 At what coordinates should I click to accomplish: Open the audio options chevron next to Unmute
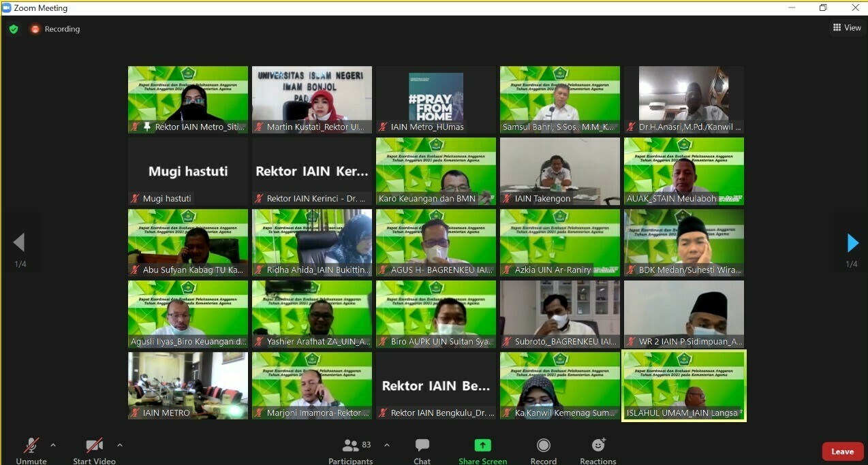point(53,446)
